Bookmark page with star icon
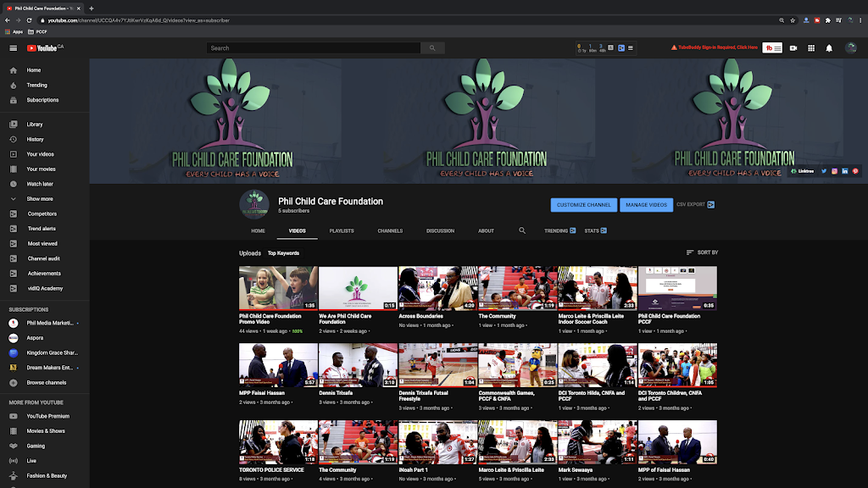868x488 pixels. coord(793,20)
